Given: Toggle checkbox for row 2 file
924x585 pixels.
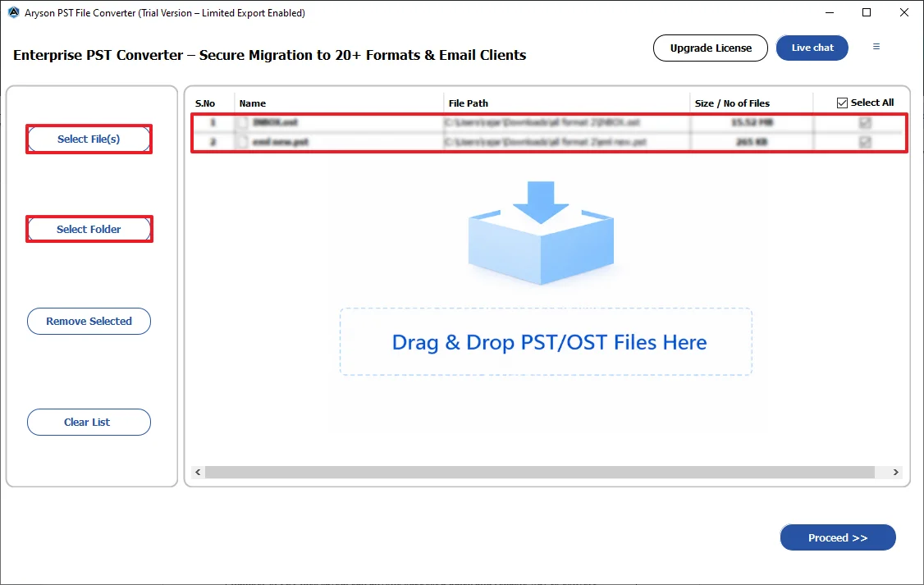Looking at the screenshot, I should (x=865, y=142).
